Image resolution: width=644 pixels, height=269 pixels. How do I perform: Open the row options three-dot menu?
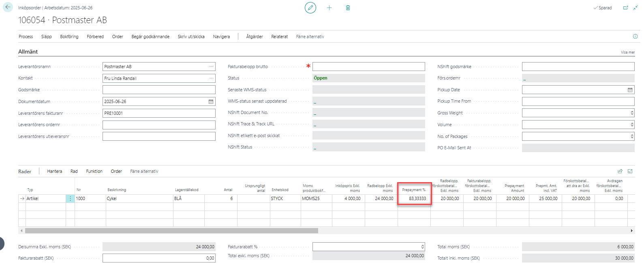(70, 199)
